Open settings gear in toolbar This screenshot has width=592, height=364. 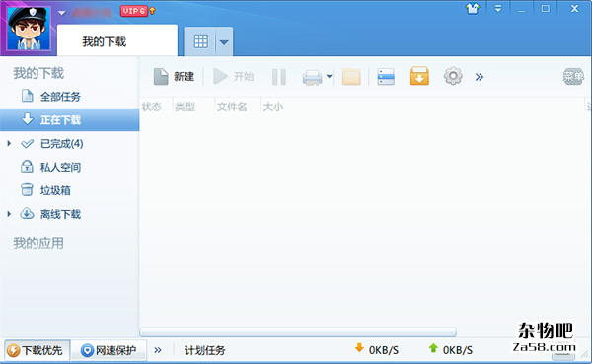453,76
